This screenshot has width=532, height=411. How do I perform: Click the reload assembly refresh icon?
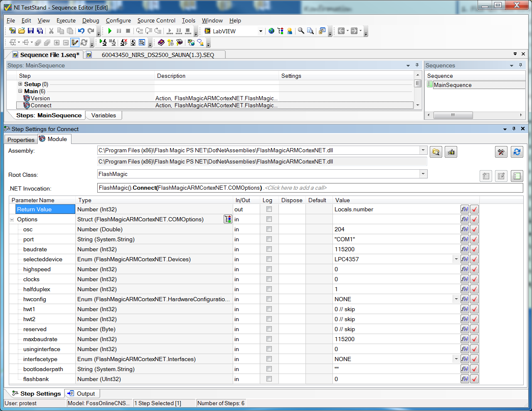click(517, 152)
